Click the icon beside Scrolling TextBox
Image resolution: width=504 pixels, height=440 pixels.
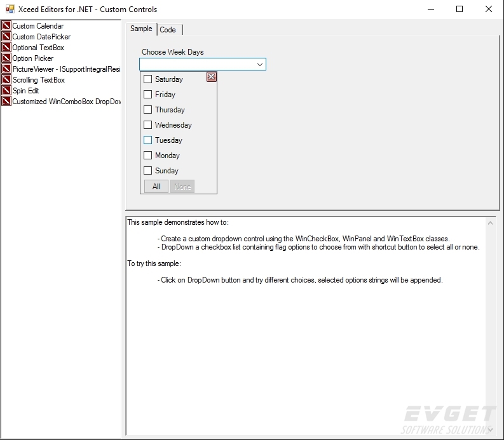(x=6, y=79)
